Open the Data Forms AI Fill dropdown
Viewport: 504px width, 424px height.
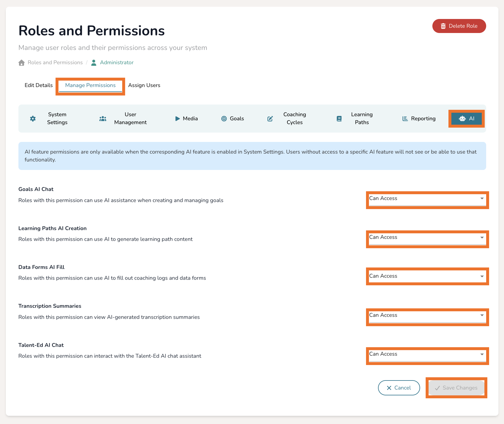pyautogui.click(x=427, y=277)
